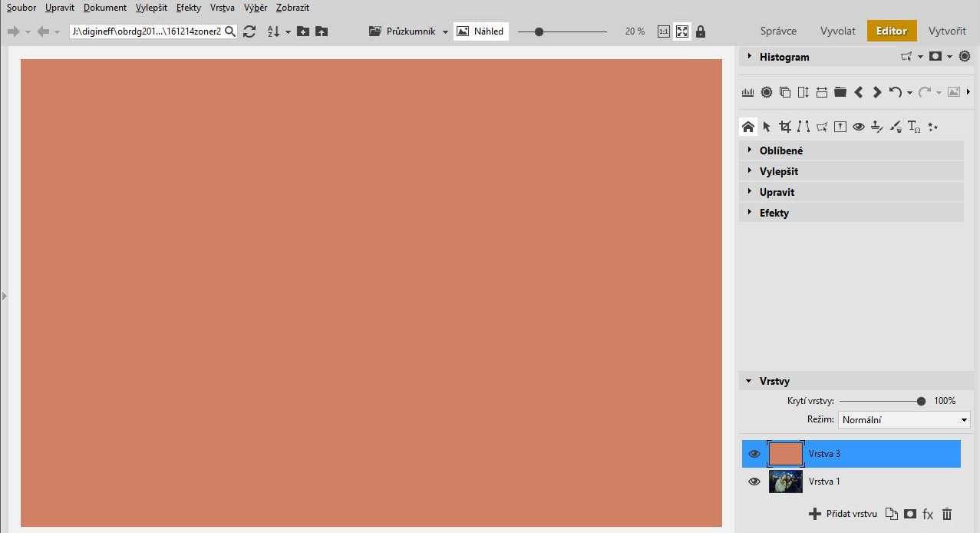Select the place image tool

point(840,127)
